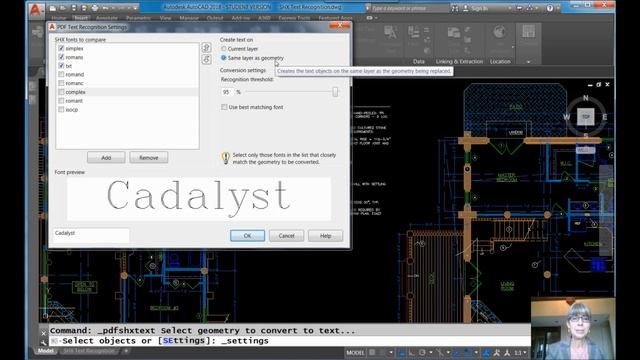
Task: Uncheck the romans font checkbox
Action: coord(61,57)
